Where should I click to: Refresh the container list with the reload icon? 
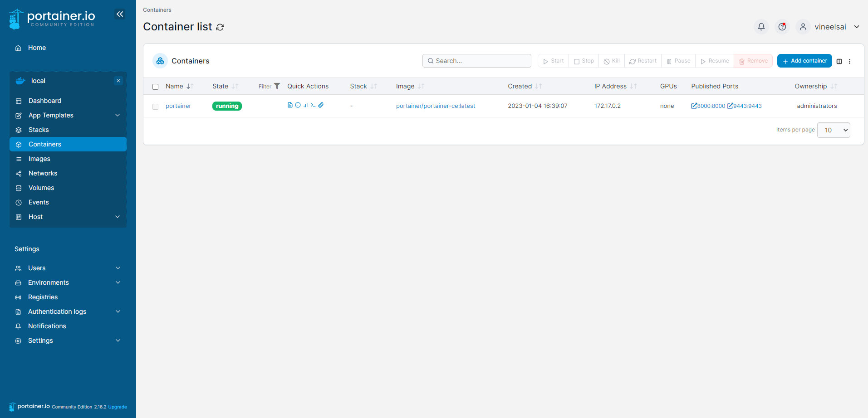click(220, 27)
